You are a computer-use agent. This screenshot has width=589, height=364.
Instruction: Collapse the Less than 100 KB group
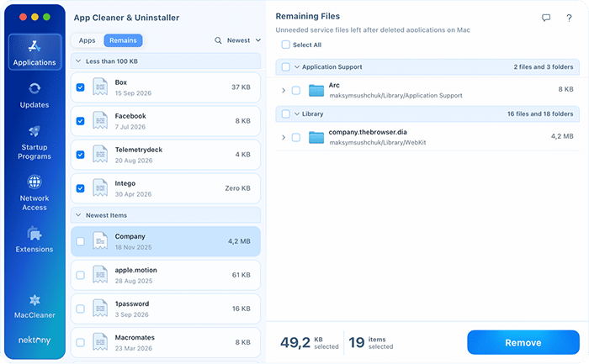[x=78, y=61]
